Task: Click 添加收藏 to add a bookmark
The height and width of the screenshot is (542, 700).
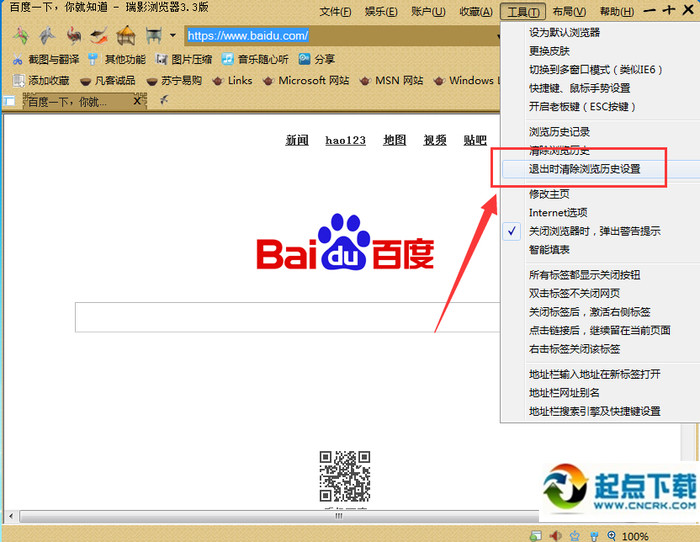Action: pyautogui.click(x=41, y=80)
